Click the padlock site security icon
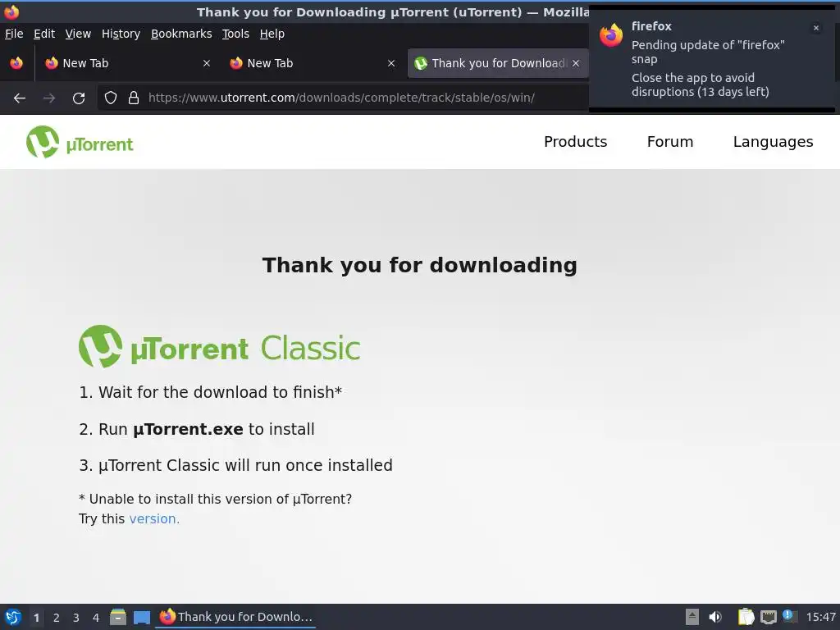 coord(134,98)
